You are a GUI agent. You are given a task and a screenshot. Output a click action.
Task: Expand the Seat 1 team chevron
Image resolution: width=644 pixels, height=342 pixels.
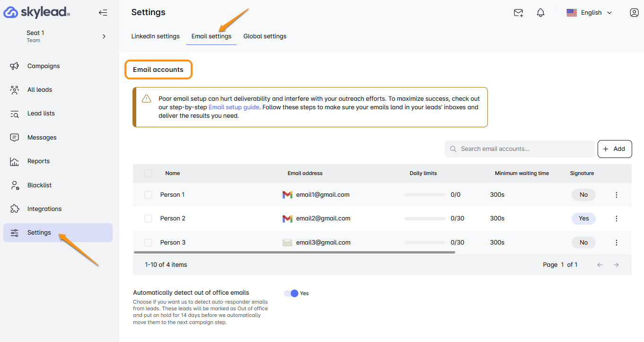pyautogui.click(x=104, y=36)
